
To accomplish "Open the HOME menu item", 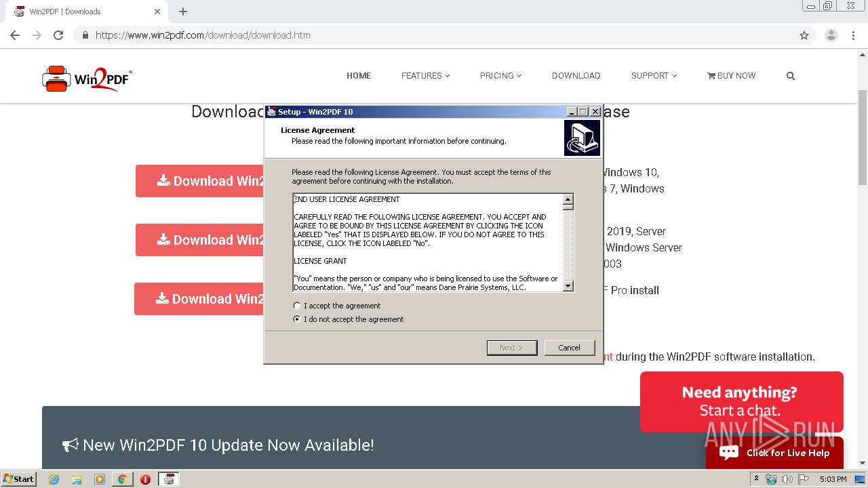I will [359, 76].
